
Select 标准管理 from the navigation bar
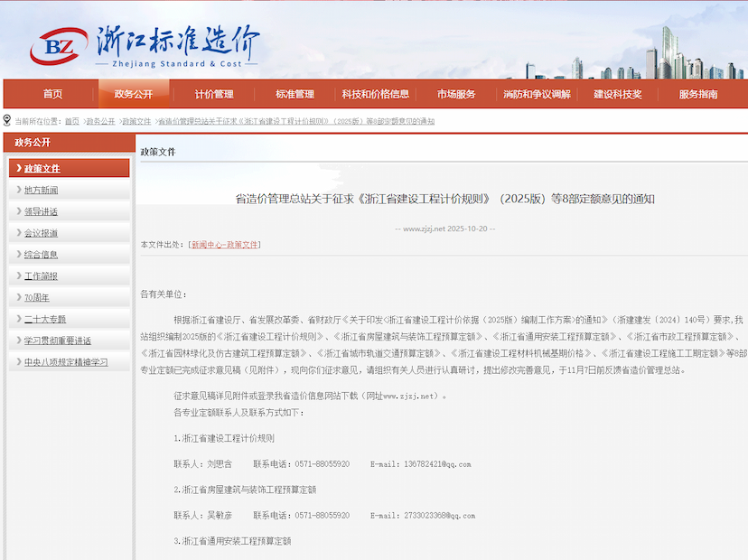pyautogui.click(x=295, y=94)
